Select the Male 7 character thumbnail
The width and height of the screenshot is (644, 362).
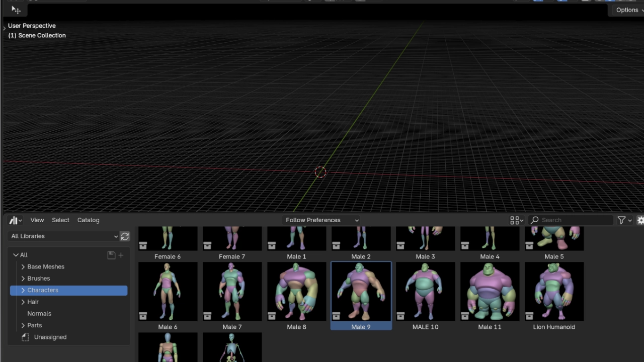[x=232, y=292]
